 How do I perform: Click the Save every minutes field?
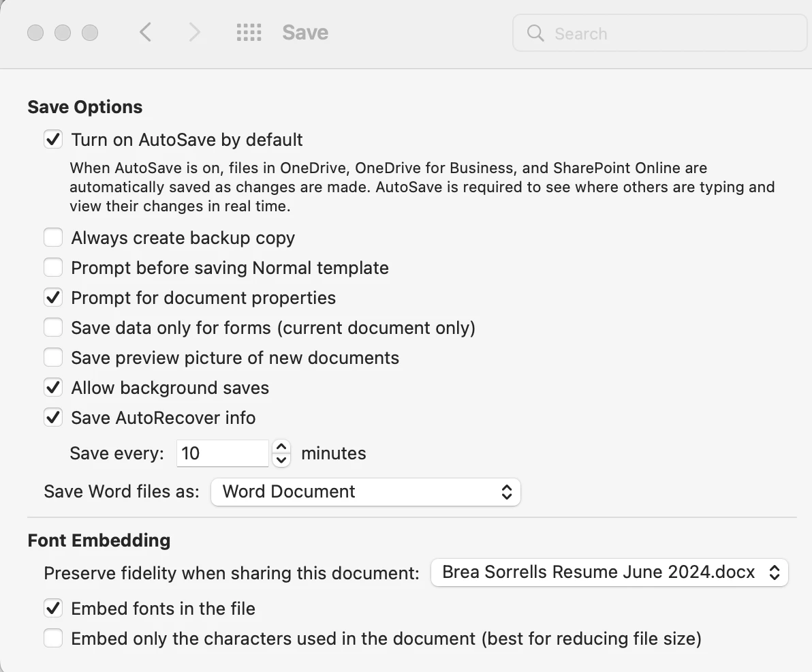(x=223, y=453)
